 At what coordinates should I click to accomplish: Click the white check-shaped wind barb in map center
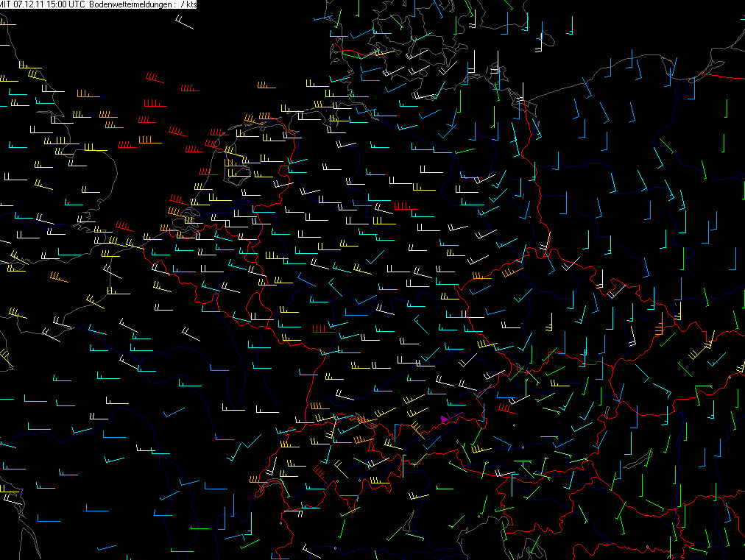click(375, 258)
